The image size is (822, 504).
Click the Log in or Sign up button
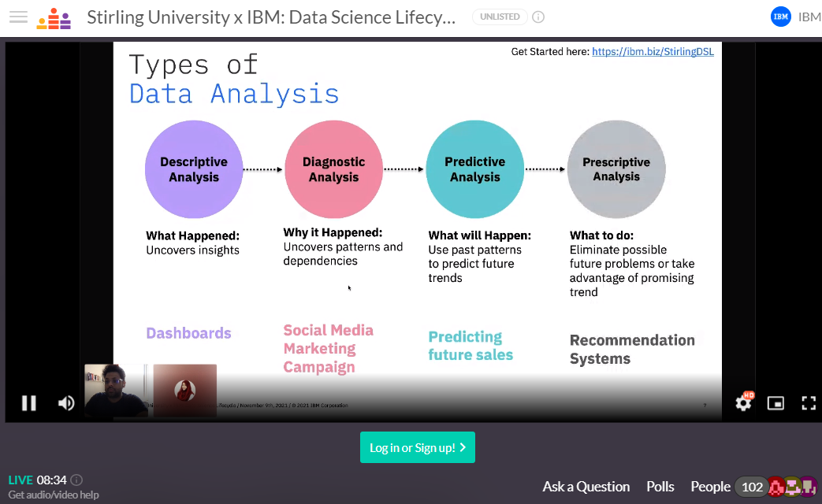417,447
